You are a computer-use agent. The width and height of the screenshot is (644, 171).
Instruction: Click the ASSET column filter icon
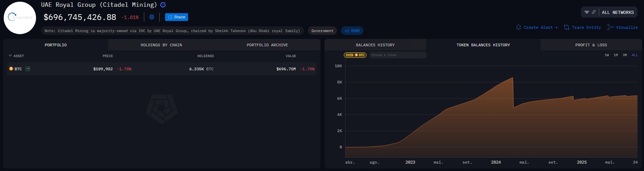(10, 56)
